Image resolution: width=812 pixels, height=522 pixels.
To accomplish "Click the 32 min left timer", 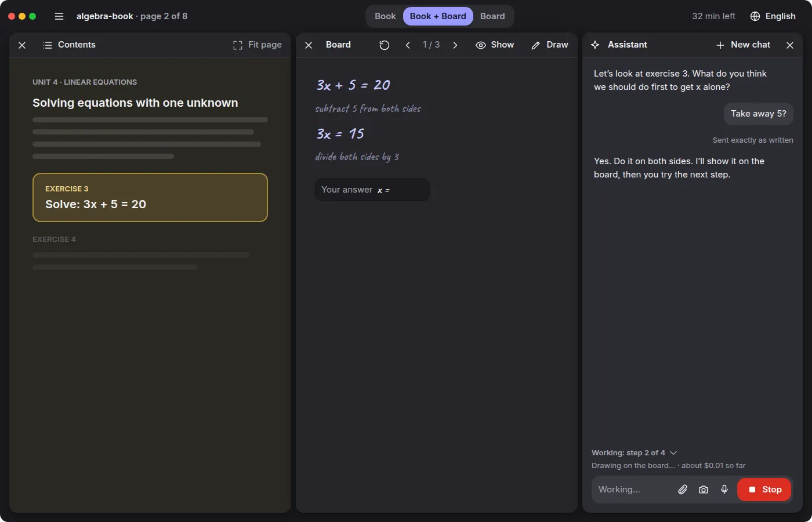I will click(713, 16).
